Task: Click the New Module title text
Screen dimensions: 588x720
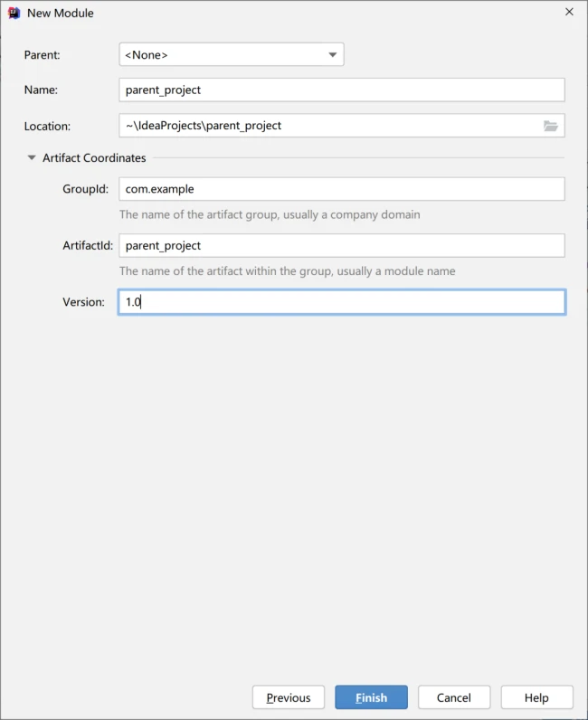Action: (x=61, y=13)
